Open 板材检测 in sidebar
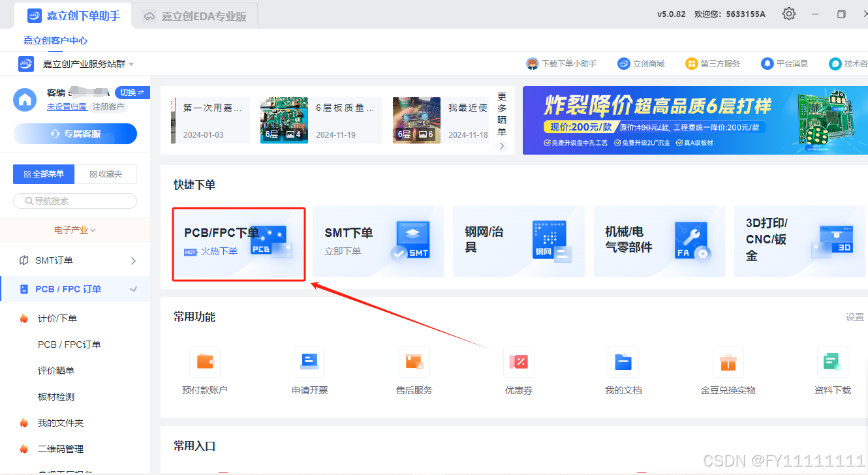 click(56, 397)
